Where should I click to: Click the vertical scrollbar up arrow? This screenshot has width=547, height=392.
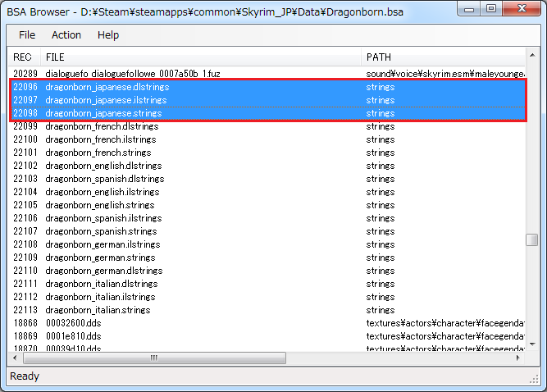point(532,55)
